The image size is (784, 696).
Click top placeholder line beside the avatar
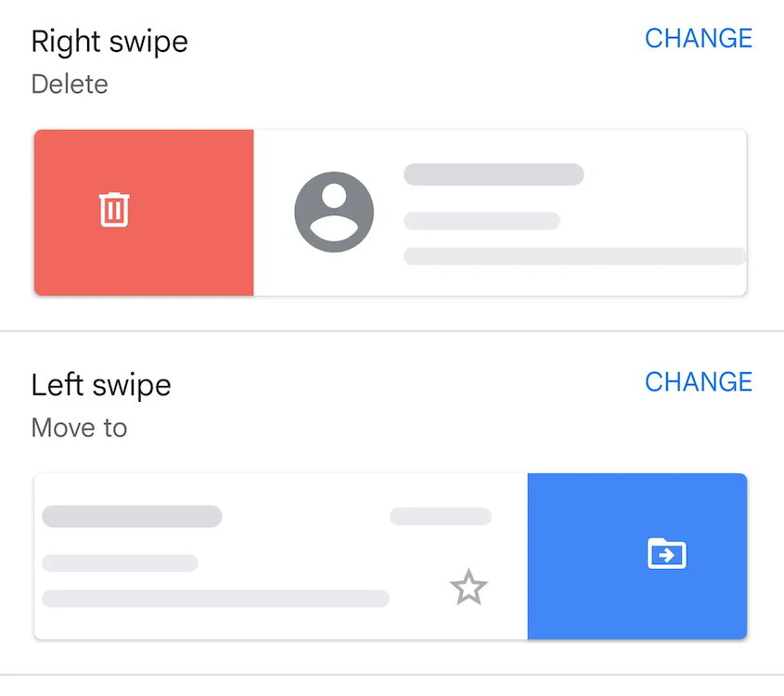pos(493,174)
